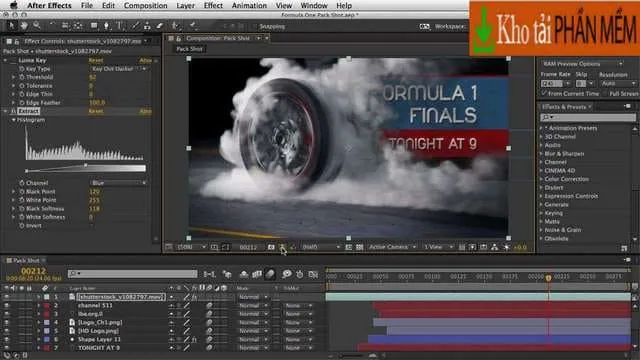Select the Zoom magnifier tool
Image resolution: width=640 pixels, height=360 pixels.
(x=37, y=26)
